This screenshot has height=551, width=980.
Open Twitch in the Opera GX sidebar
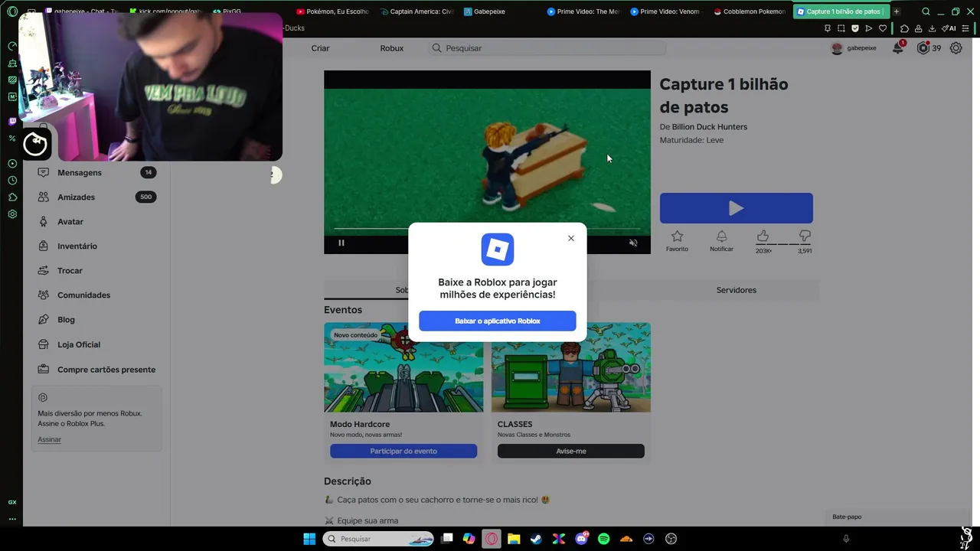[12, 121]
